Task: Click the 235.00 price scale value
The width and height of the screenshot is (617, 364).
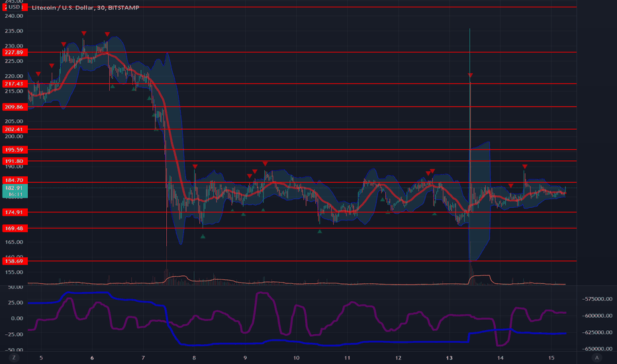Action: coord(14,31)
